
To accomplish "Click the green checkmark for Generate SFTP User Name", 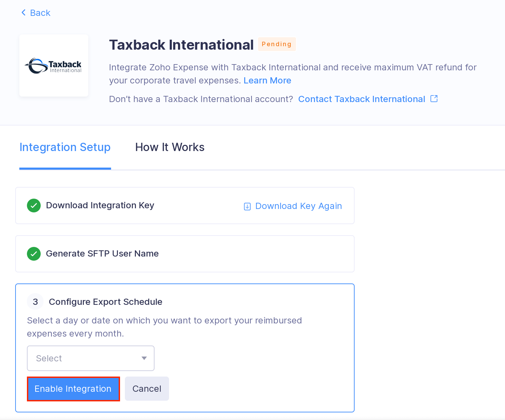I will point(33,254).
